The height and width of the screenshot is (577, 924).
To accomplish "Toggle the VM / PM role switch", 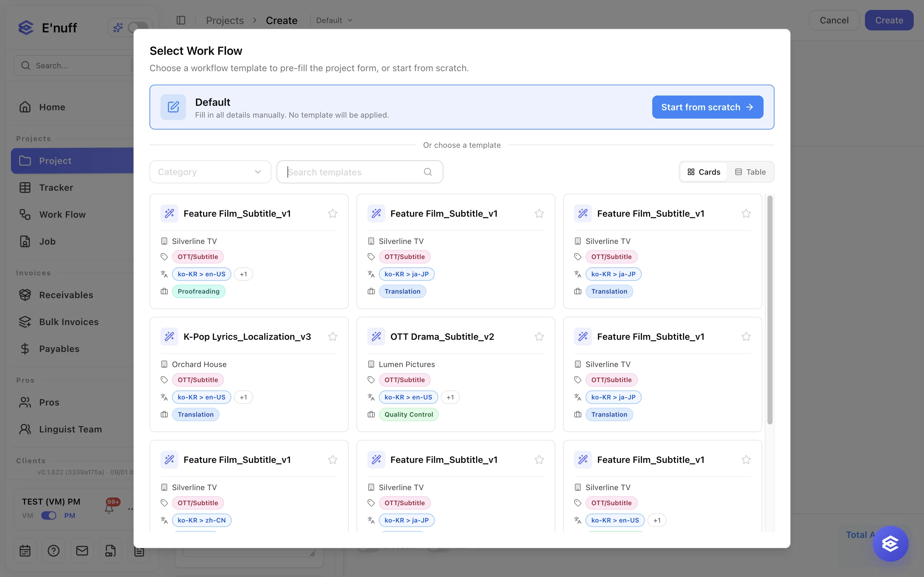I will click(49, 515).
